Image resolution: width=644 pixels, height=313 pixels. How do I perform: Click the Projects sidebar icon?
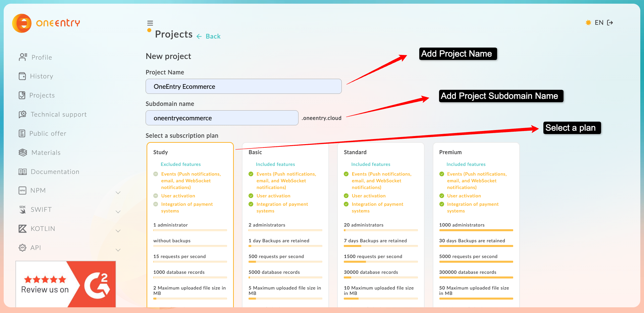point(22,95)
